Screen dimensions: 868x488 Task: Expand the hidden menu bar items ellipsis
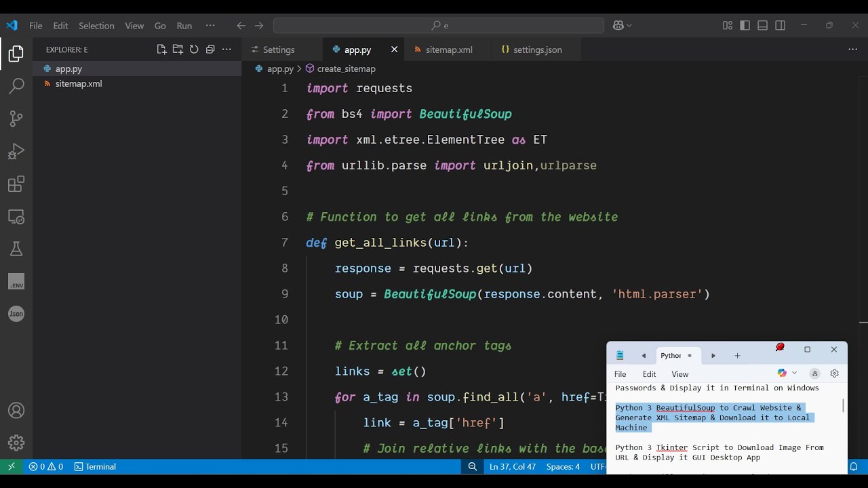(210, 26)
